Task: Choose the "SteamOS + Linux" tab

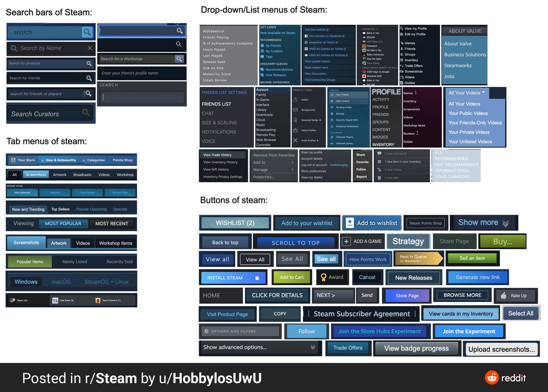Action: tap(106, 282)
